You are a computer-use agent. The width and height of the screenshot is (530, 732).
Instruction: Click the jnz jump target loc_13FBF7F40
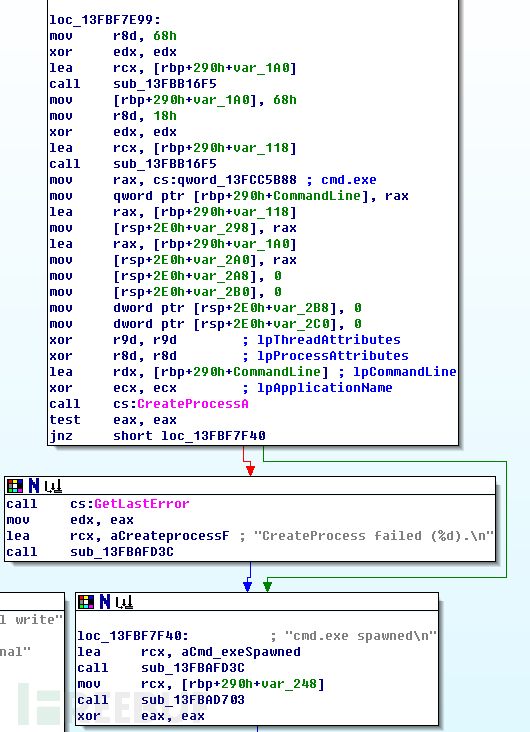213,436
